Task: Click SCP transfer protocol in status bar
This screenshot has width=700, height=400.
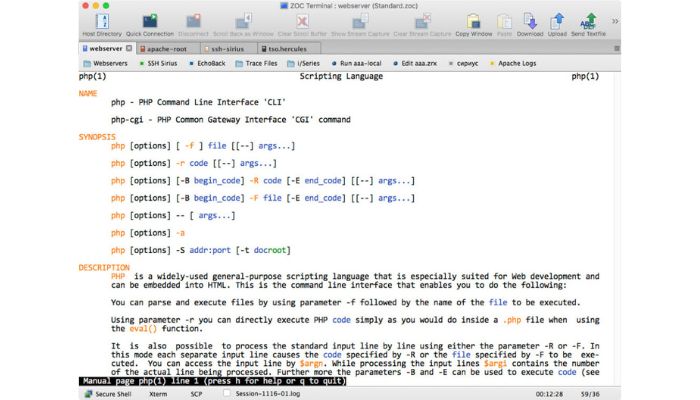Action: pyautogui.click(x=196, y=394)
